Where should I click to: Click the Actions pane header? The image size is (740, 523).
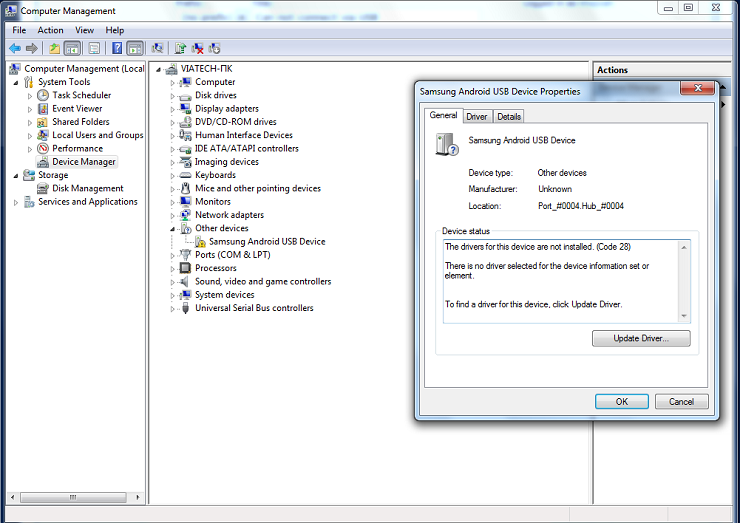(662, 70)
